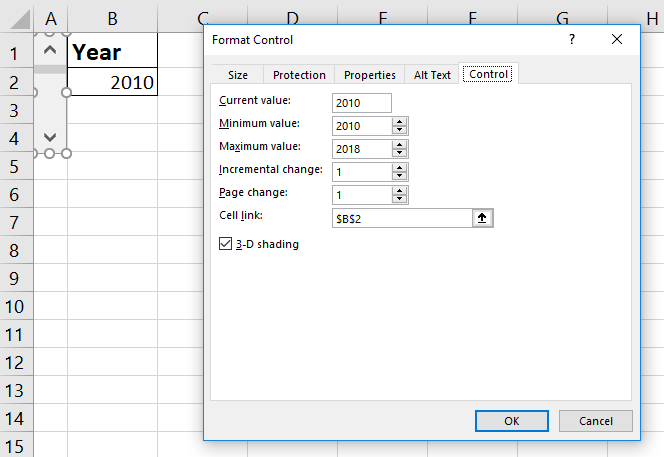Screen dimensions: 664x457
Task: Click the Maximum value field showing 2018
Action: (362, 149)
